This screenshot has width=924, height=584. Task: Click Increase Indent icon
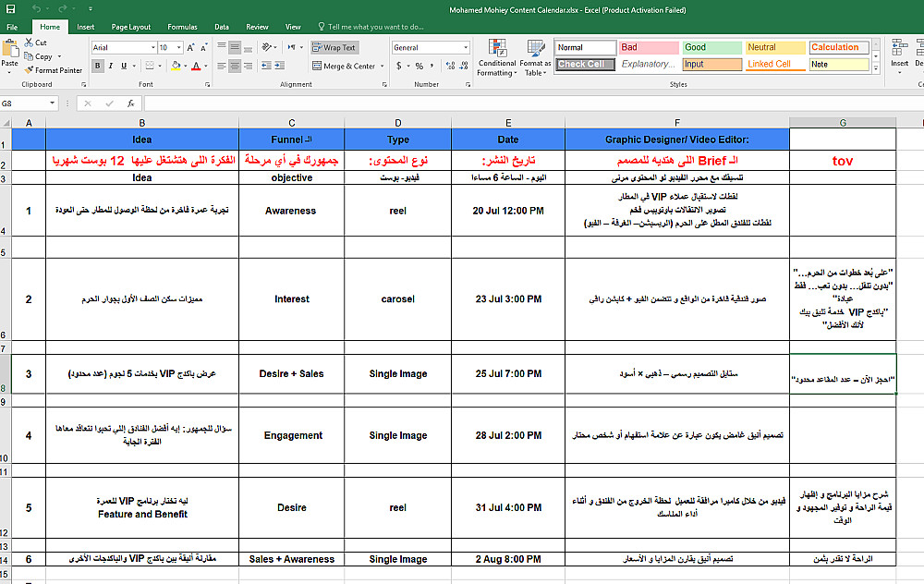(279, 66)
